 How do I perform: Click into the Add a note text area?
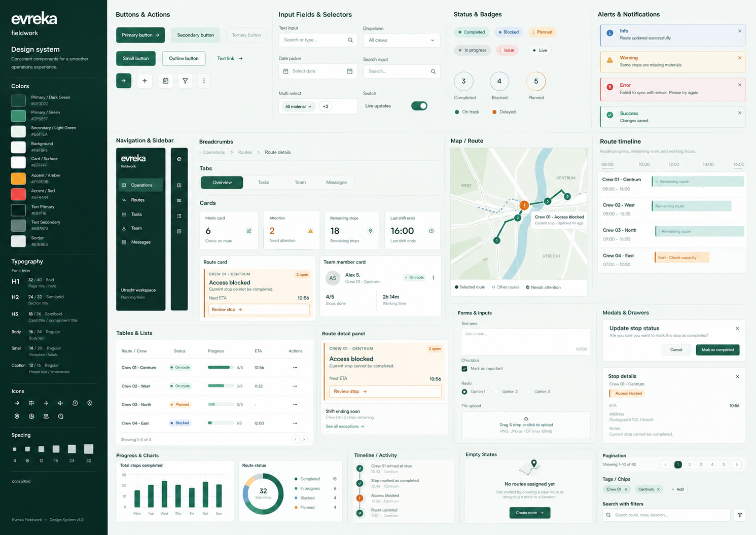pyautogui.click(x=526, y=342)
